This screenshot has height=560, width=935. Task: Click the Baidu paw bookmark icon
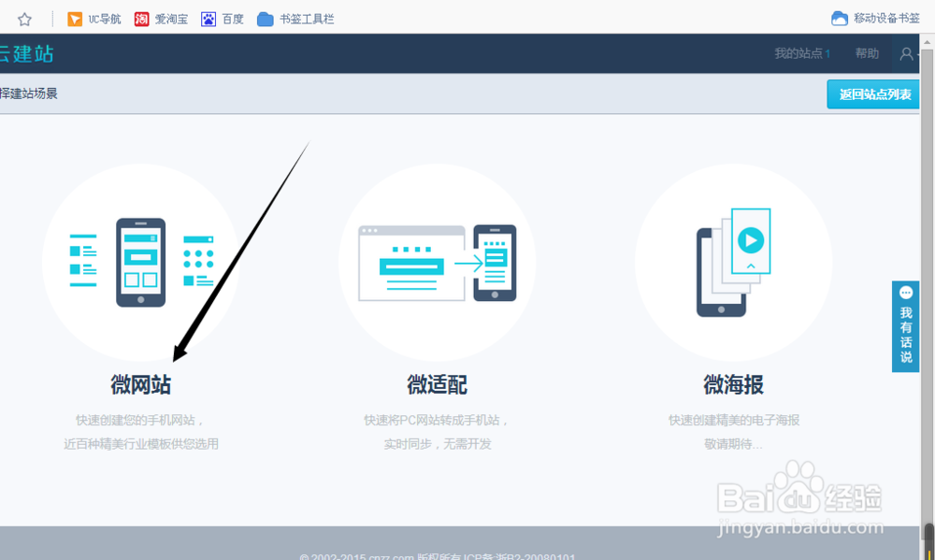tap(208, 18)
